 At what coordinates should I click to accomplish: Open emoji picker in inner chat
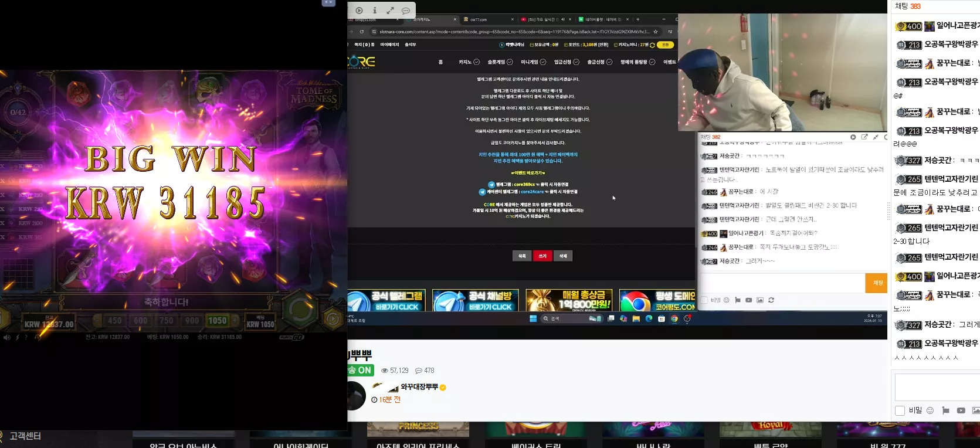[x=726, y=300]
